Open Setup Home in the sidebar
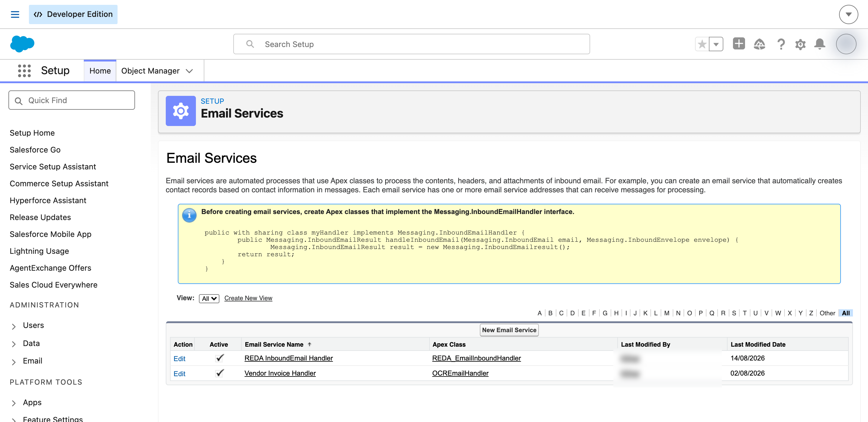868x422 pixels. click(32, 133)
